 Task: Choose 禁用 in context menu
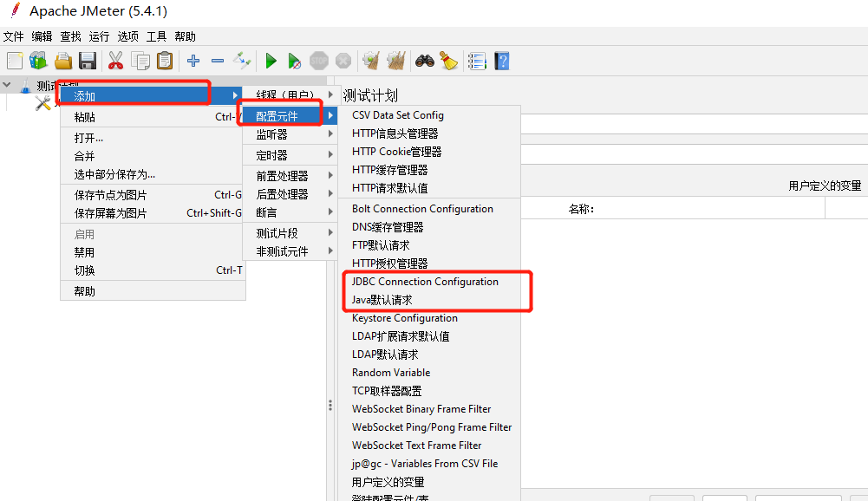tap(152, 252)
